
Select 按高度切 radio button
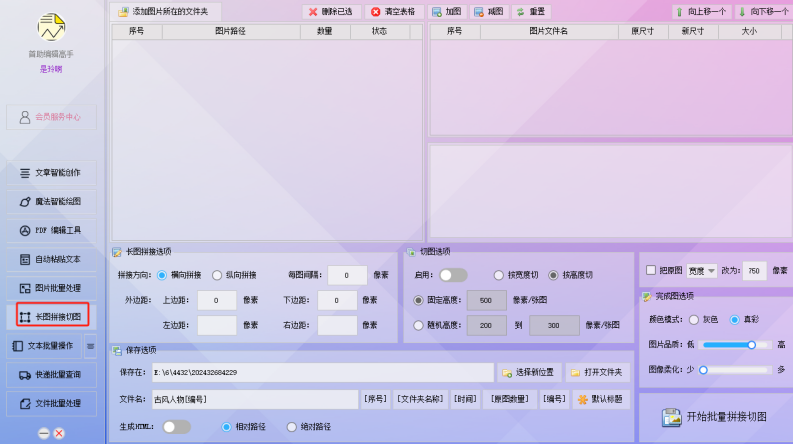pos(553,275)
